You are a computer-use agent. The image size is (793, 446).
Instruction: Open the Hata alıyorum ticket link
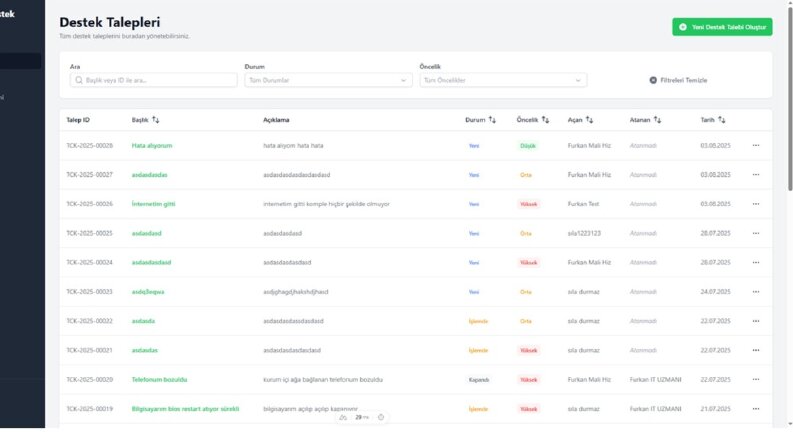pyautogui.click(x=152, y=146)
